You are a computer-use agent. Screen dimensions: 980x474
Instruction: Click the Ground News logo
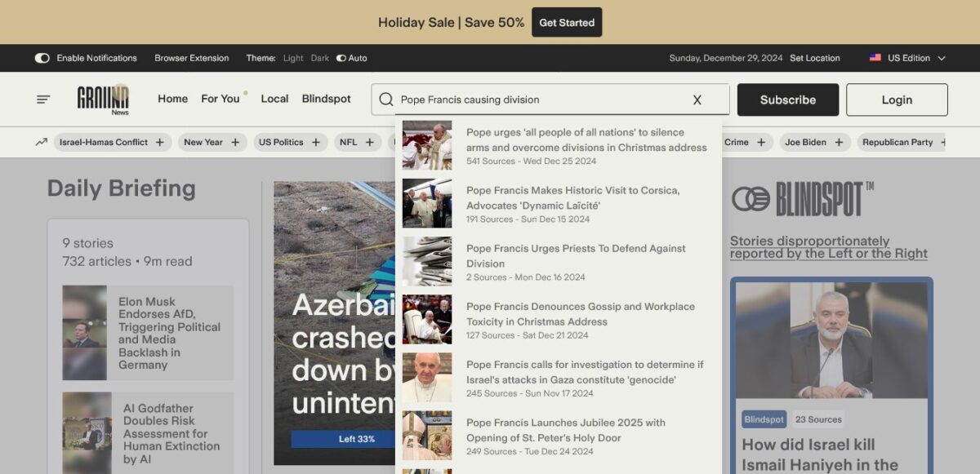(103, 100)
